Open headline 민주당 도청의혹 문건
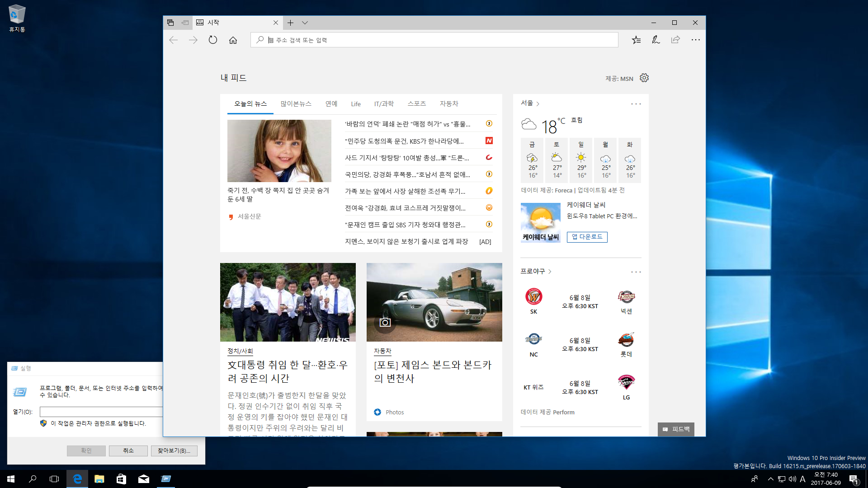The height and width of the screenshot is (488, 868). pos(404,141)
